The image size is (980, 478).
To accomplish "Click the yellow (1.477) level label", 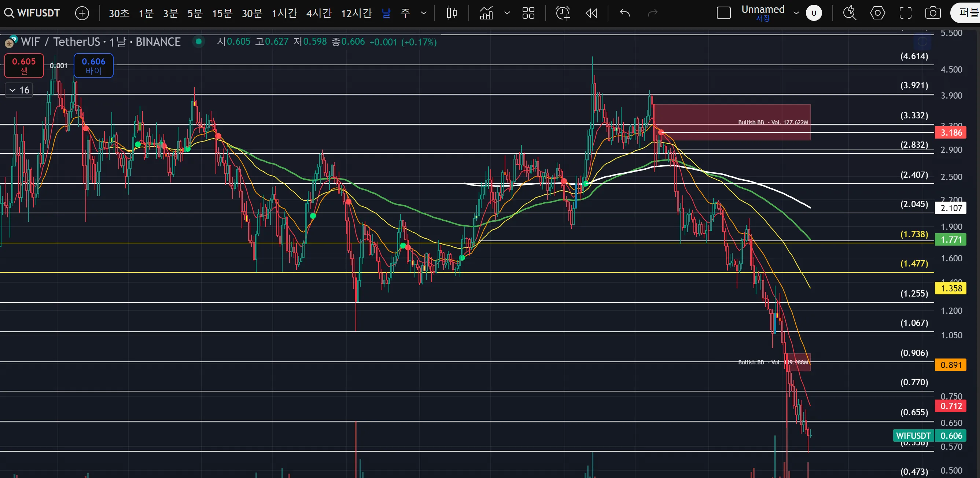I will [914, 263].
